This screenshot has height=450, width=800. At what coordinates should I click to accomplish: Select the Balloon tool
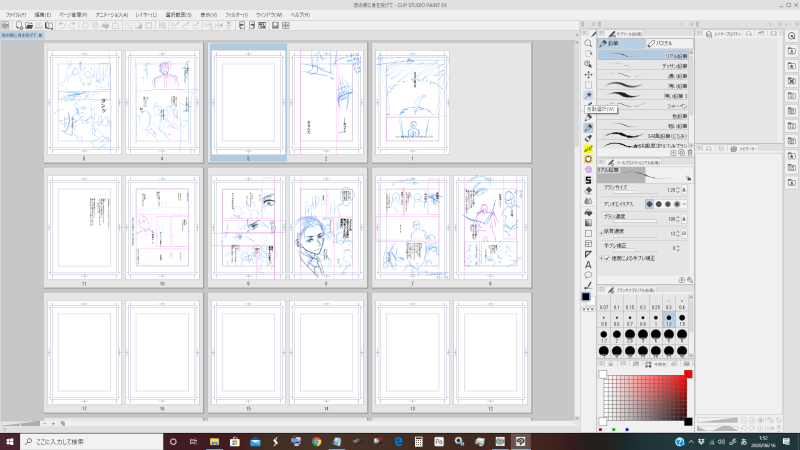point(588,275)
